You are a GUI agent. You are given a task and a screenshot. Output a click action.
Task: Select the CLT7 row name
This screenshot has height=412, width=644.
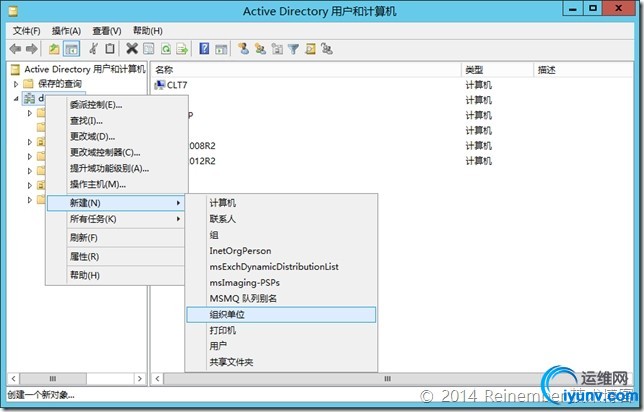click(x=177, y=85)
